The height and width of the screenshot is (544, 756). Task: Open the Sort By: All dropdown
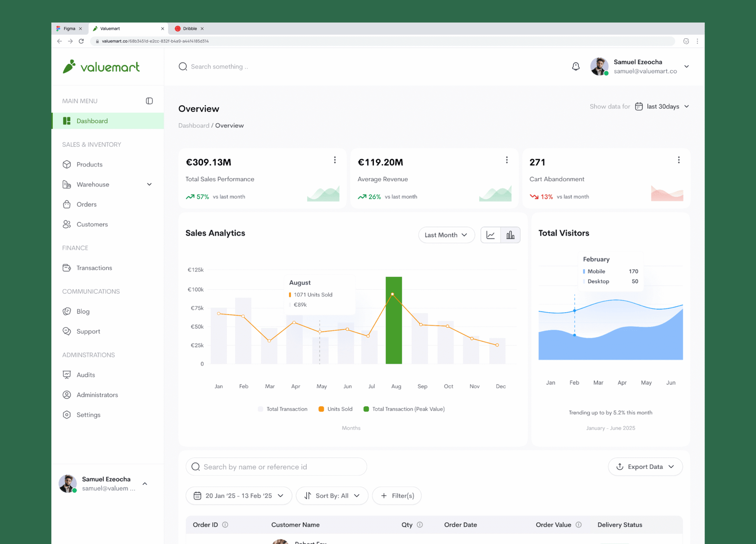click(x=332, y=496)
